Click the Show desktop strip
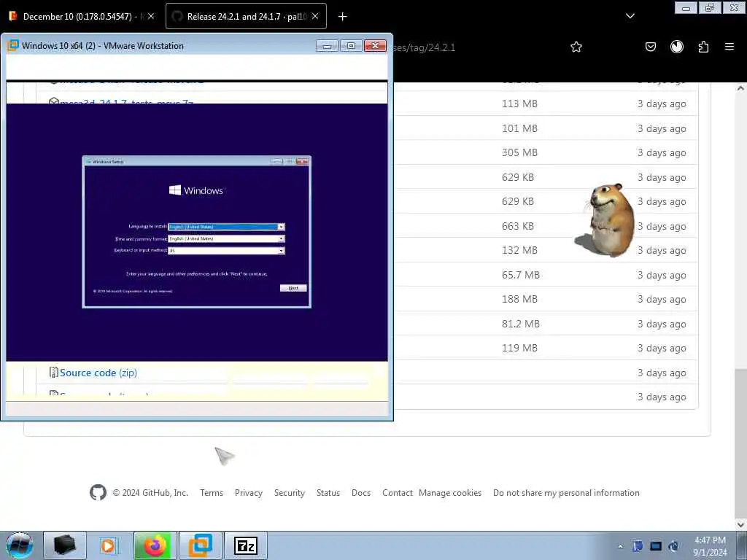Image resolution: width=747 pixels, height=560 pixels. [741, 545]
